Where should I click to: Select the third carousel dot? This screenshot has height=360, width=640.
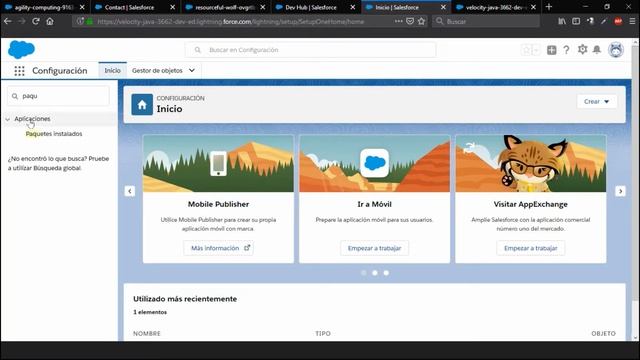(386, 273)
